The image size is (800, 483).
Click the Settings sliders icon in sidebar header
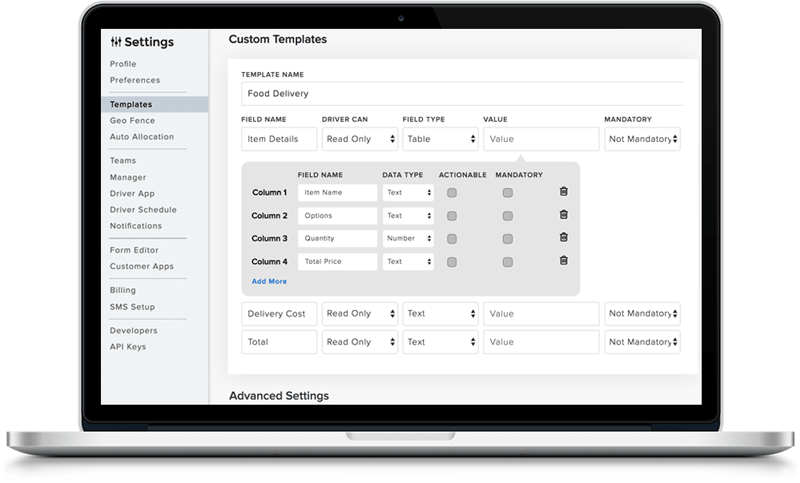(x=116, y=42)
